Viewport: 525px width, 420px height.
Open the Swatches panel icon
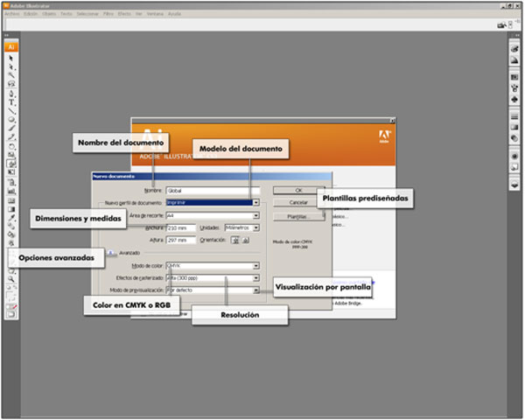514,77
